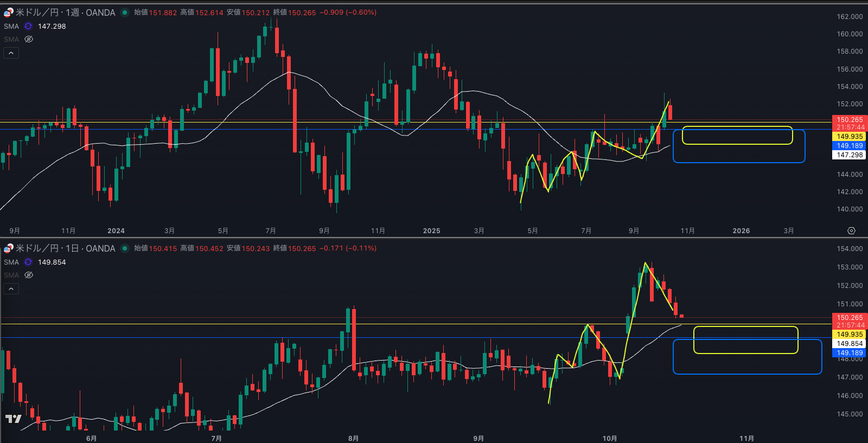Click the currency flag icon on weekly chart
The image size is (868, 443).
tap(8, 12)
